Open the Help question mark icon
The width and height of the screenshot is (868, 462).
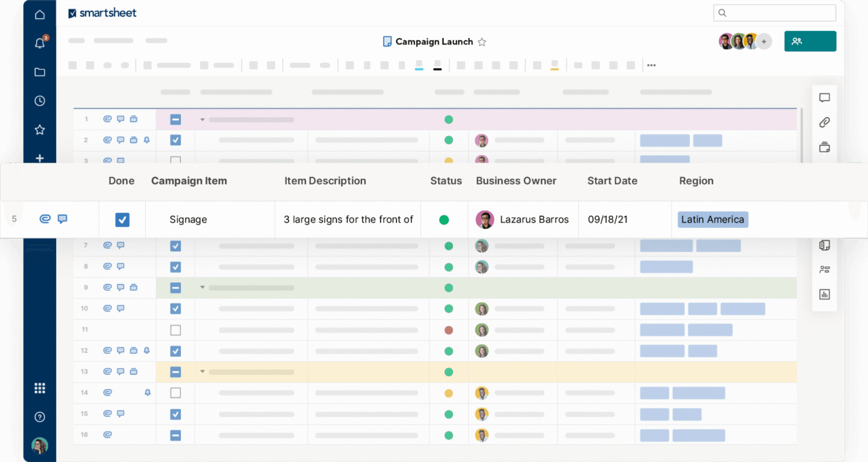39,417
